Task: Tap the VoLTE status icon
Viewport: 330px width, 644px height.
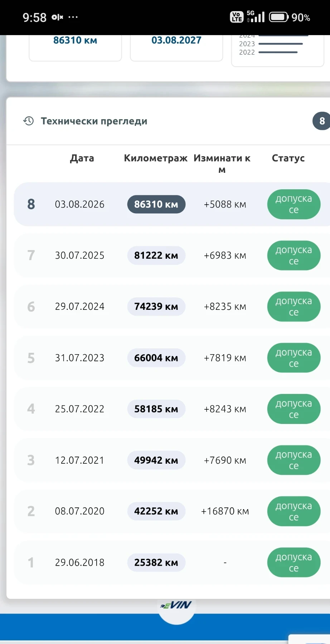Action: (x=237, y=17)
